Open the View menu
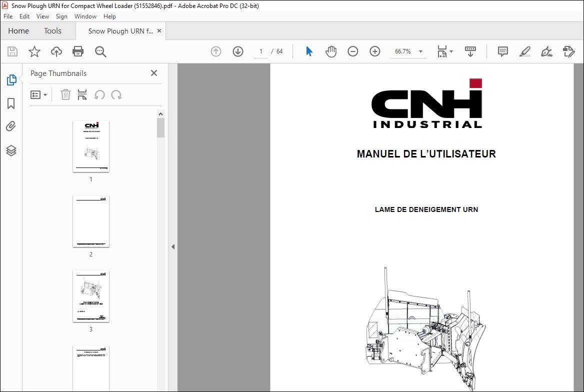584x392 pixels. [42, 16]
